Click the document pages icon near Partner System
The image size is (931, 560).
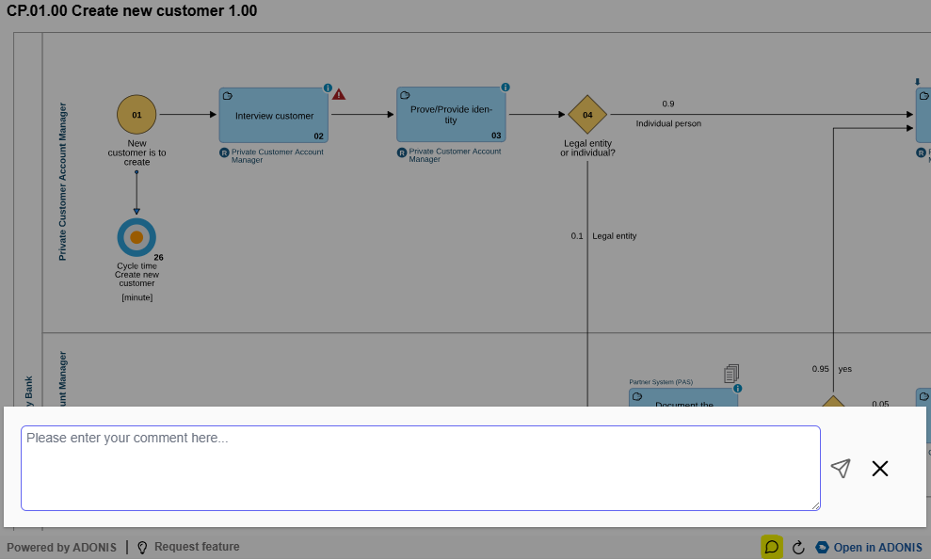coord(732,374)
